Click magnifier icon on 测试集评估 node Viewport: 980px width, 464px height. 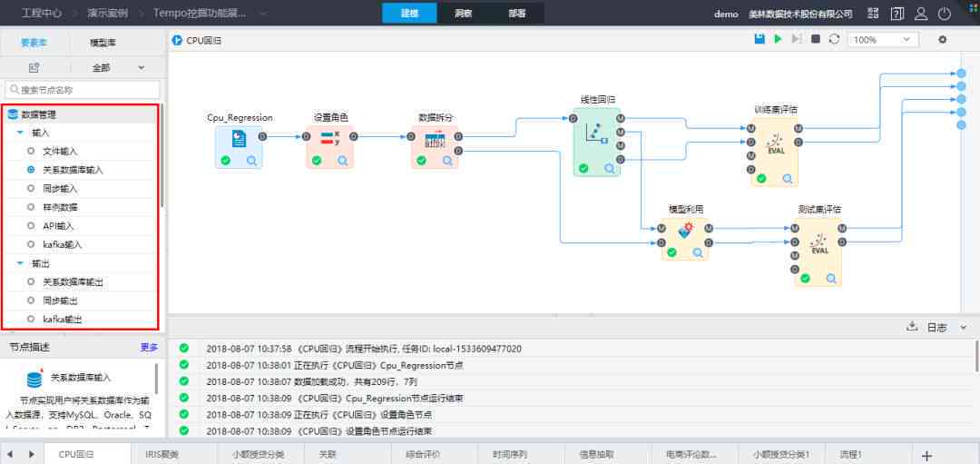coord(831,279)
